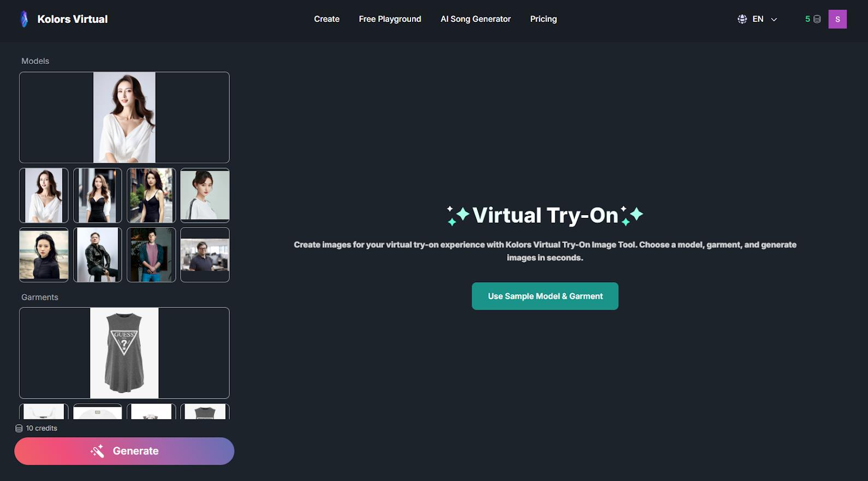Select model in black slip dress by plants
Viewport: 868px width, 481px height.
(x=151, y=195)
